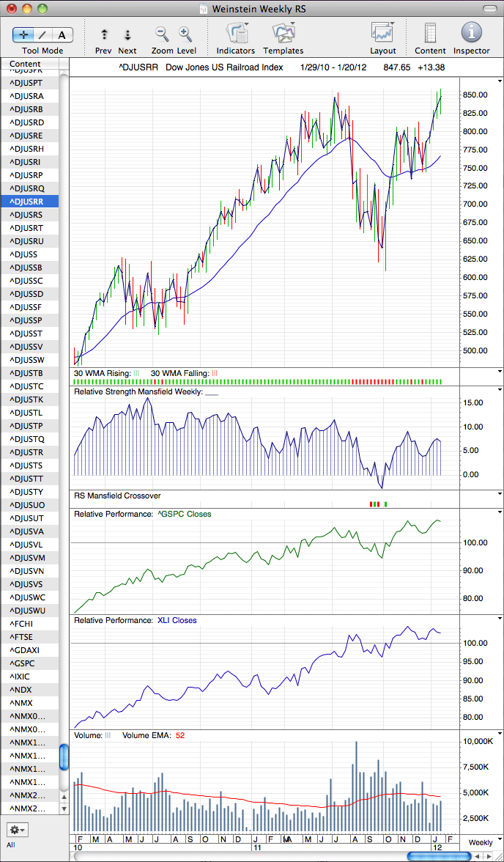Click the 847.65 last price value
504x862 pixels.
(x=398, y=67)
